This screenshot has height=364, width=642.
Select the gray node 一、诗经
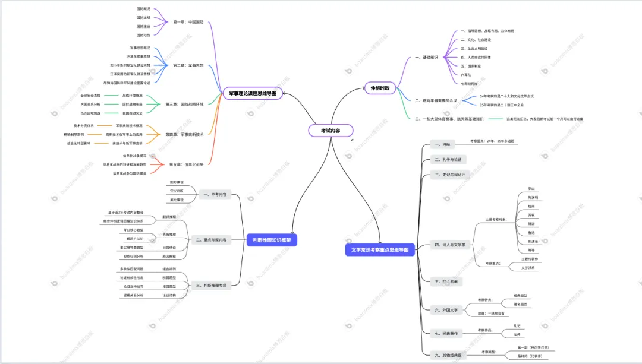pyautogui.click(x=443, y=144)
